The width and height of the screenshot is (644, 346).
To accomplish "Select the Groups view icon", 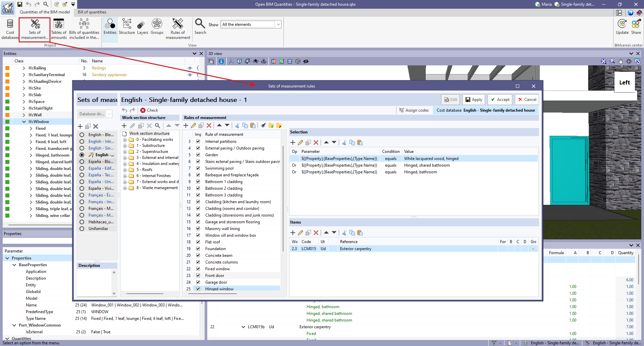I will (x=157, y=27).
